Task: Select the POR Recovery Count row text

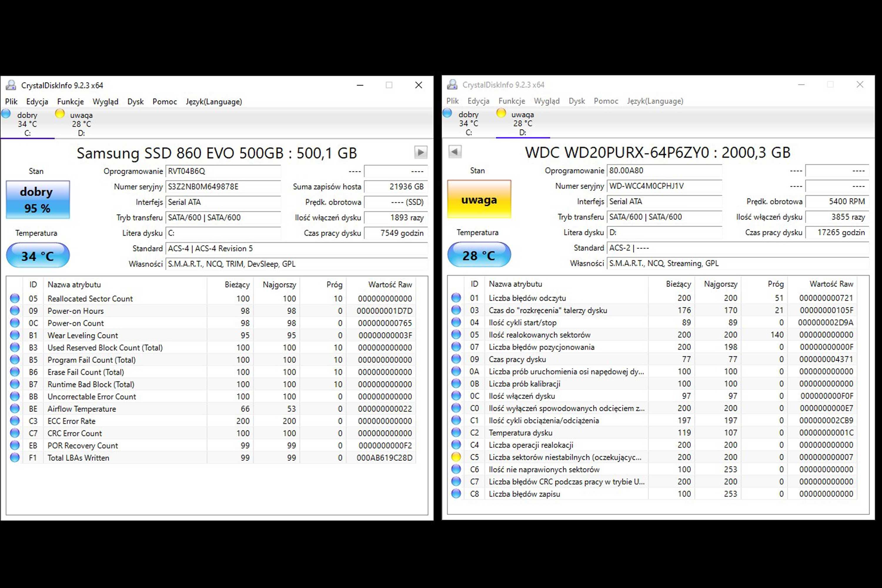Action: [83, 445]
